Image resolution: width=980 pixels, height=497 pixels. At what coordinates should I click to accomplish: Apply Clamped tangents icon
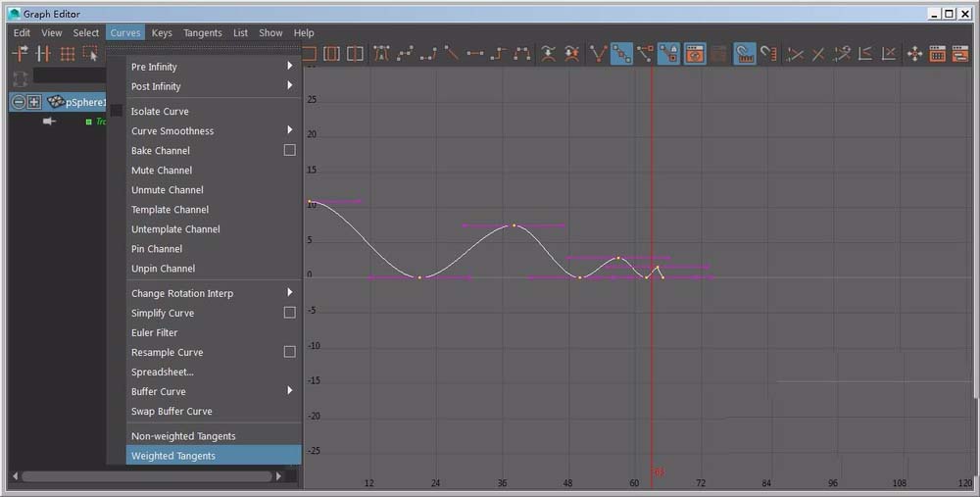tap(428, 54)
